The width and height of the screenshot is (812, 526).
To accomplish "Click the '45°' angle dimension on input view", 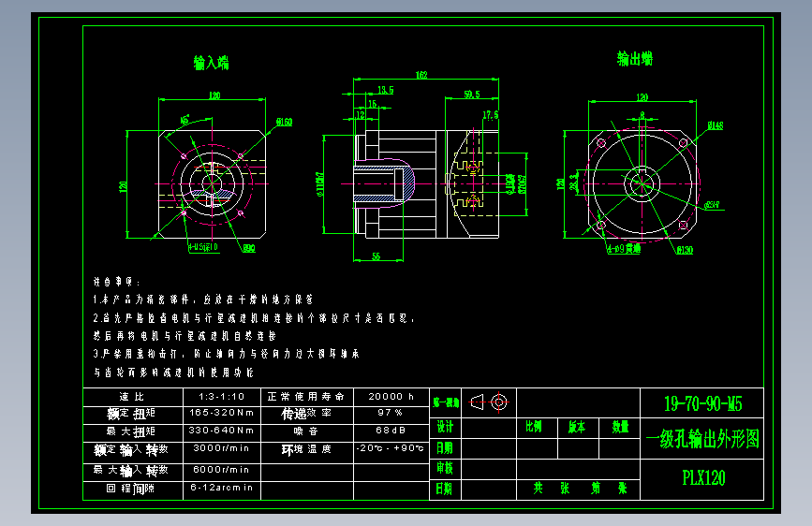I will 185,120.
